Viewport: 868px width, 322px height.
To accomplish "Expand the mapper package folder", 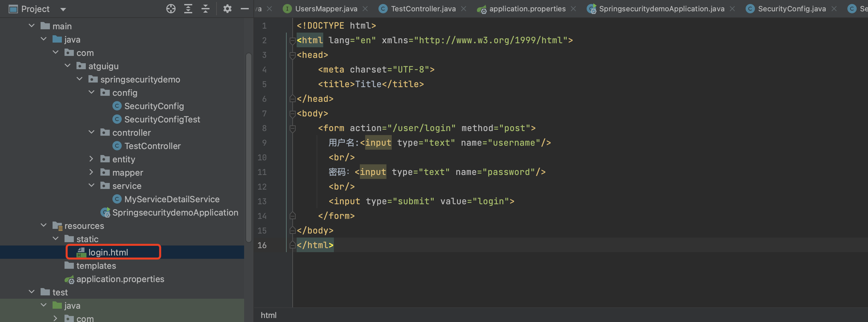I will 91,172.
